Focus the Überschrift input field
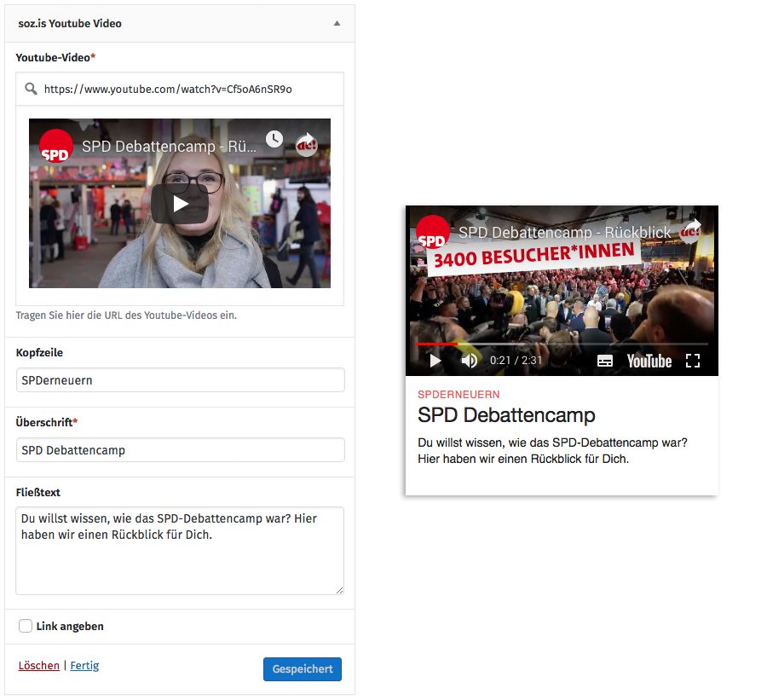The image size is (767, 700). 180,450
